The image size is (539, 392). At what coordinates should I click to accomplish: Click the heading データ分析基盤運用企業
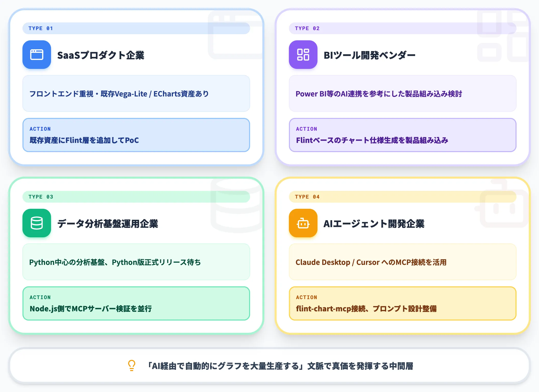click(108, 224)
